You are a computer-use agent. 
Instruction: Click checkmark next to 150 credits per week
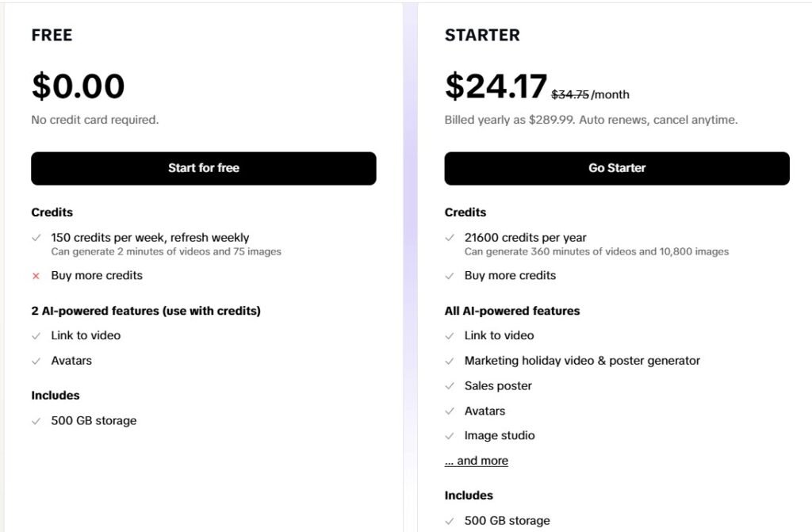36,238
